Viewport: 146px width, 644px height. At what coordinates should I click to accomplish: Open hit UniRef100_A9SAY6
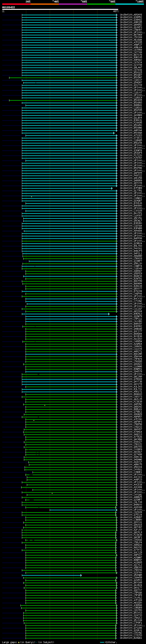click(131, 15)
